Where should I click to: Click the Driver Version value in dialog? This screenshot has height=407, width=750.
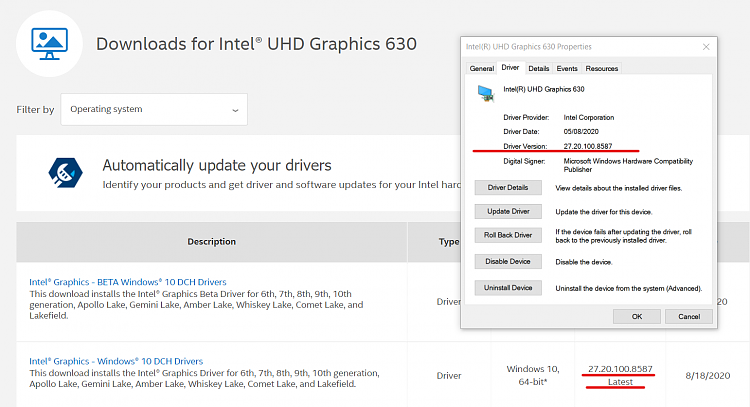pyautogui.click(x=588, y=146)
